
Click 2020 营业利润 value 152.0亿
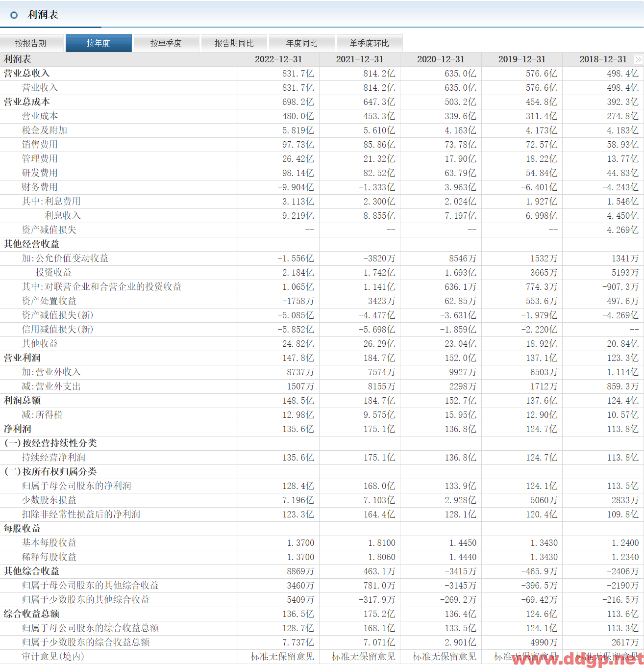[460, 358]
